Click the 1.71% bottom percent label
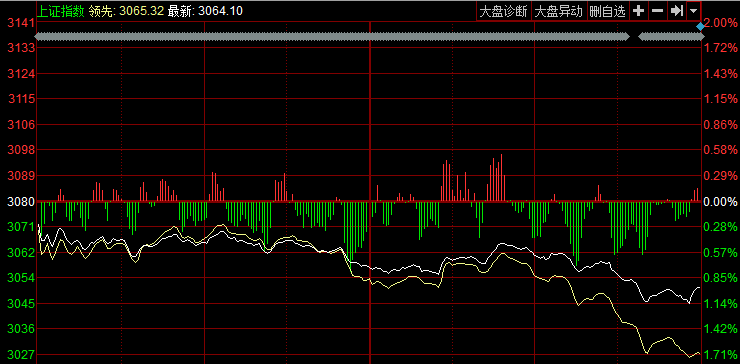Screen dimensions: 740x364 point(720,354)
